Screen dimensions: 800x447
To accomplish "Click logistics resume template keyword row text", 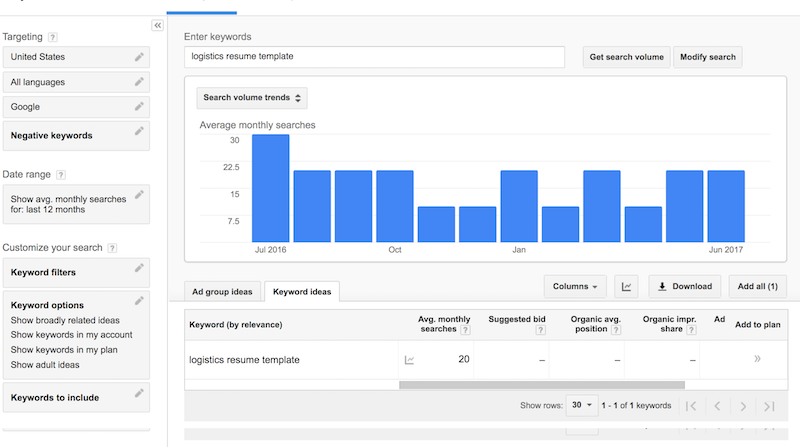I will coord(244,360).
